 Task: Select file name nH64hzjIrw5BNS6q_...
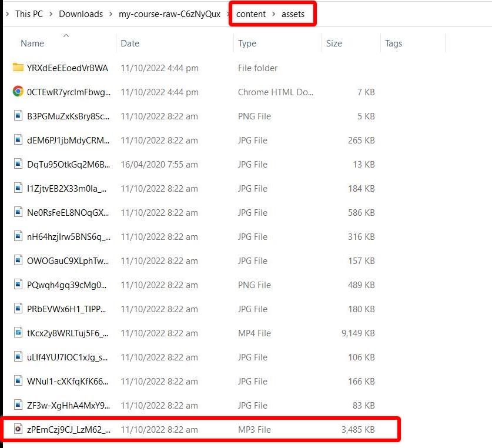(69, 237)
